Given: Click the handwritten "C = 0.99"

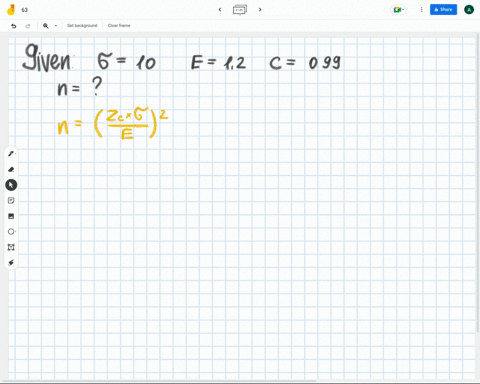Looking at the screenshot, I should pos(305,63).
